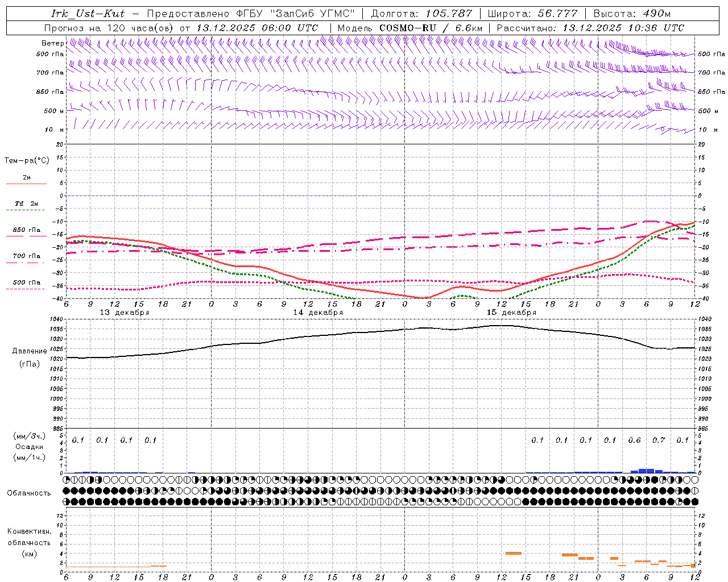Click the Тем-ра(°C) axis title
The image size is (728, 582).
click(x=27, y=161)
